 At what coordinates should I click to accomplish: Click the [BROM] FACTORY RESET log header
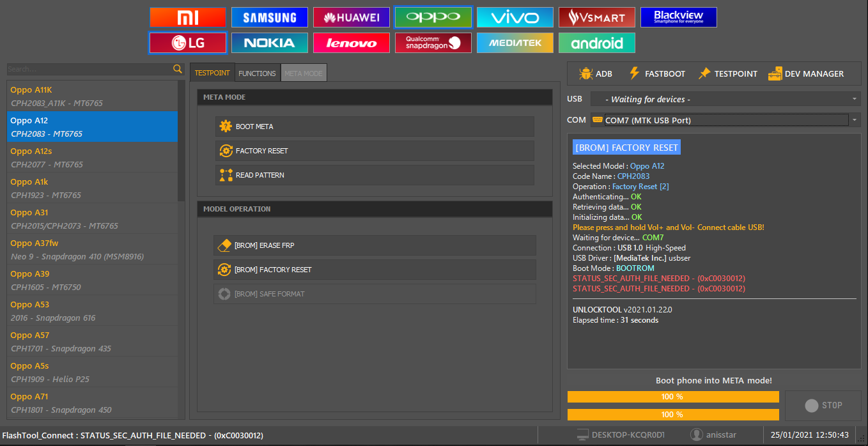point(626,148)
